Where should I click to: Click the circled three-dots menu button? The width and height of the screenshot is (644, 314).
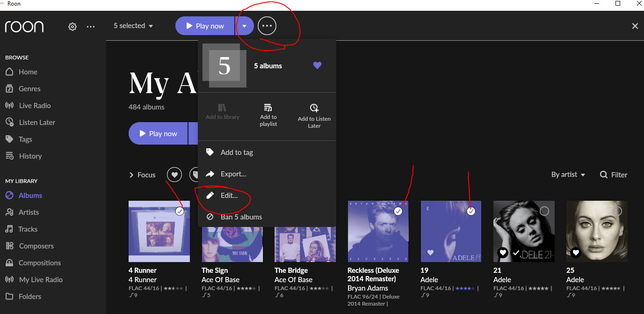point(267,26)
